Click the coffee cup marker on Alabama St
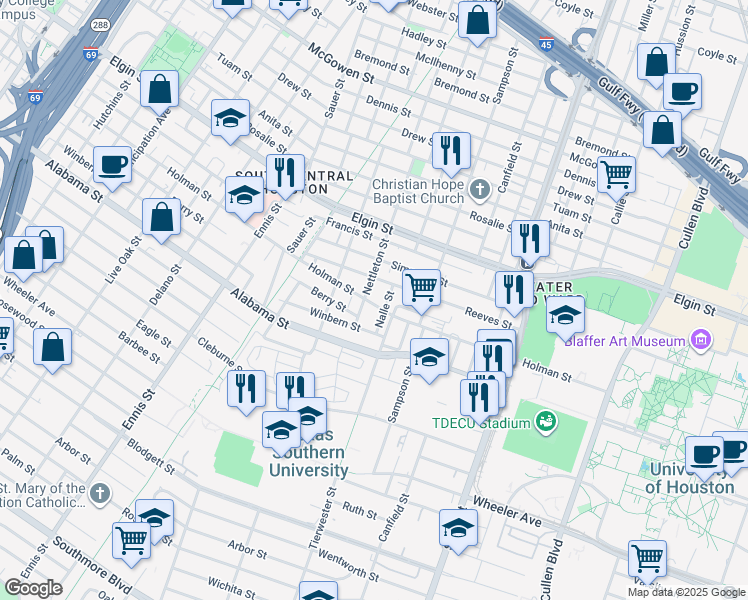 point(112,164)
